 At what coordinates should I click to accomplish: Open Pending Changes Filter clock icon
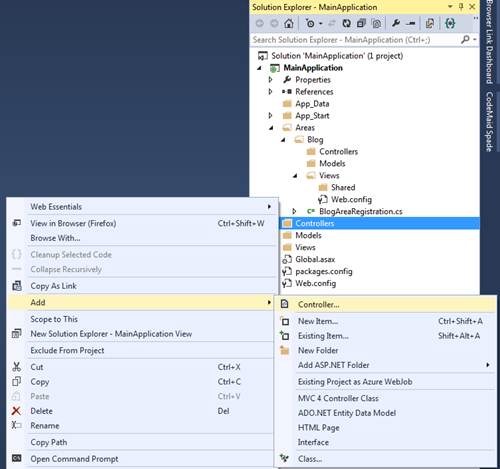click(x=310, y=23)
